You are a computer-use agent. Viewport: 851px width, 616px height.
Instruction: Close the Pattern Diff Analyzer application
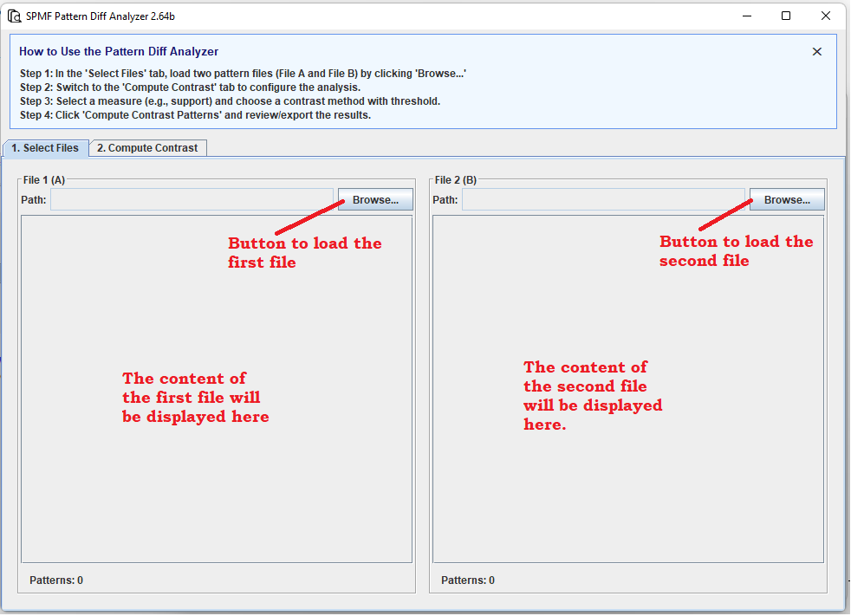pyautogui.click(x=825, y=16)
